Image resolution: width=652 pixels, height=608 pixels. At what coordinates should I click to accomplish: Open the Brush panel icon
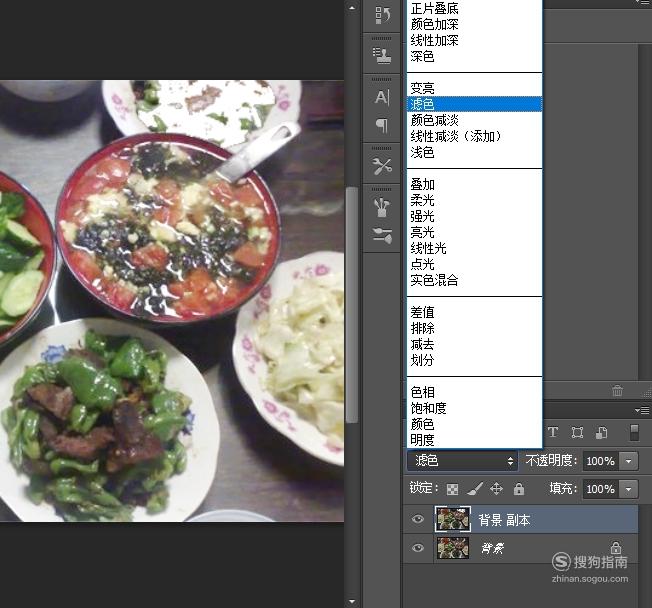[x=382, y=207]
